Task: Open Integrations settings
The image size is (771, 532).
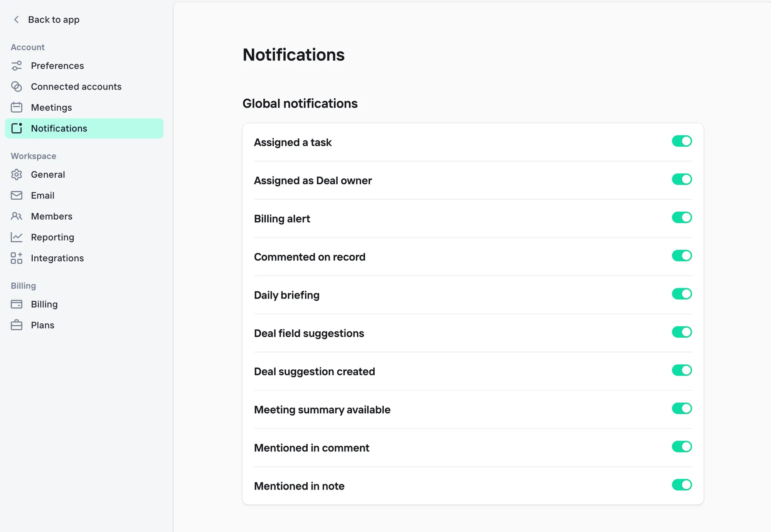Action: [x=84, y=258]
